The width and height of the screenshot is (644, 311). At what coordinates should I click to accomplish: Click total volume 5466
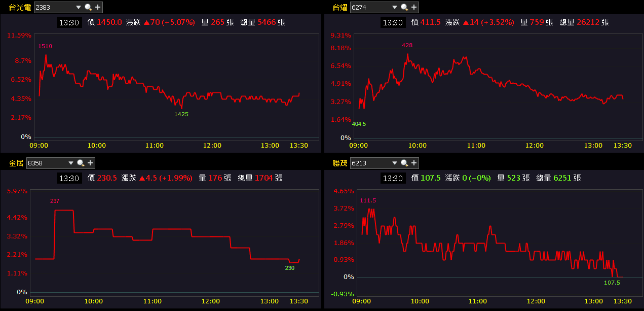(x=267, y=22)
